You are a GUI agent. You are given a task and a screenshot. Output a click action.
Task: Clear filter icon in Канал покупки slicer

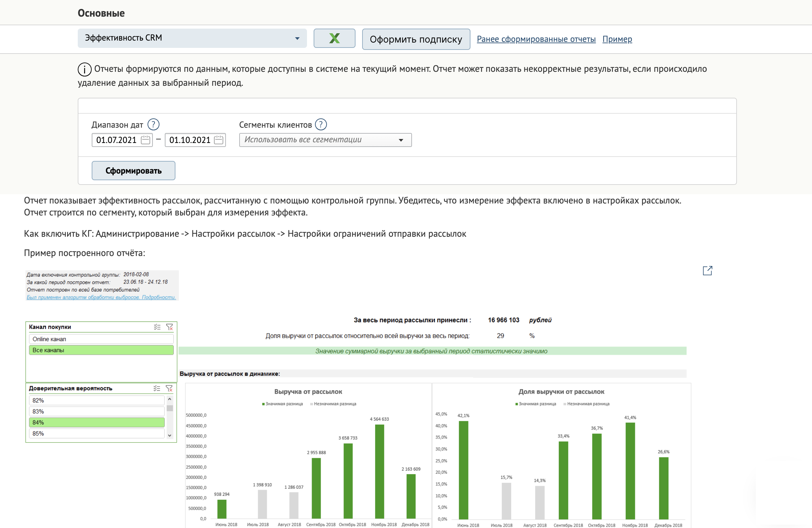click(x=169, y=327)
